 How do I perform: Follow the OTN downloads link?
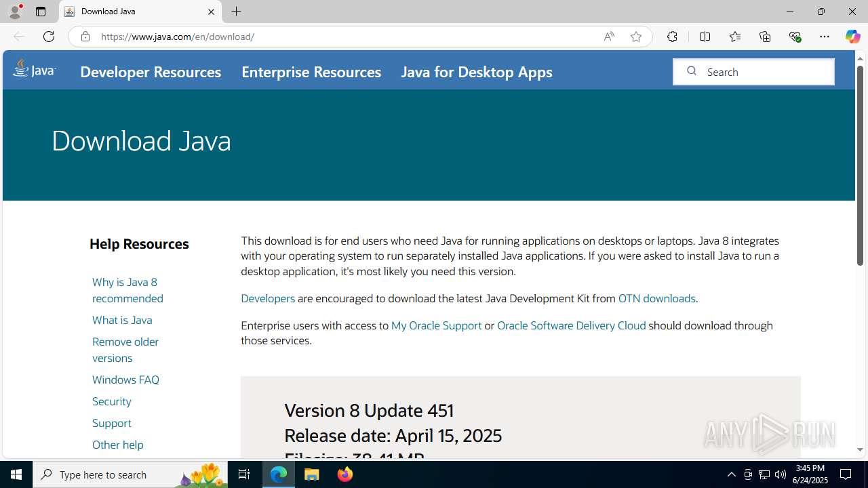pyautogui.click(x=656, y=298)
